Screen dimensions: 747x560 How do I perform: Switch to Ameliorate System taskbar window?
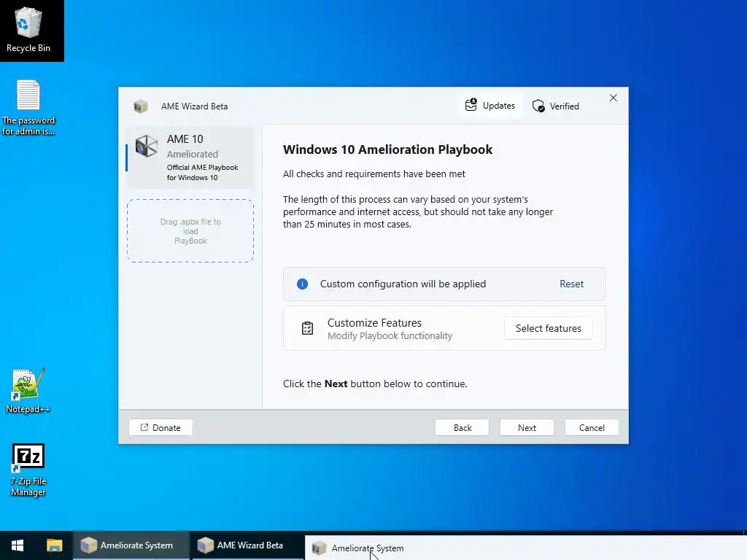[x=131, y=545]
